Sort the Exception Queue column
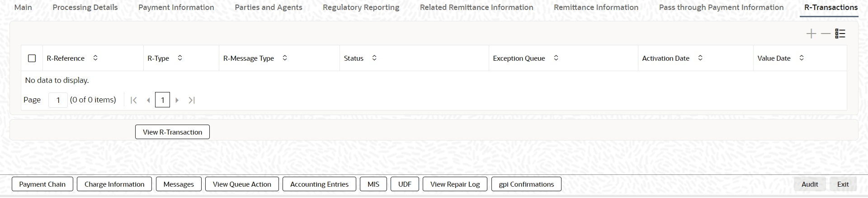Viewport: 868px width, 198px height. point(556,58)
